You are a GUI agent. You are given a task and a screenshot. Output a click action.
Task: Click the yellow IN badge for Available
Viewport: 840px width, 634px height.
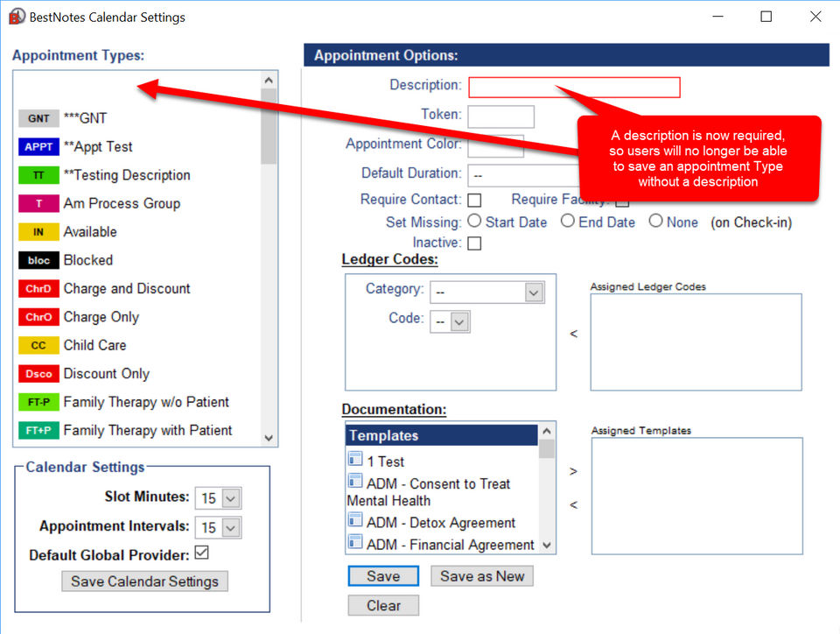[38, 232]
